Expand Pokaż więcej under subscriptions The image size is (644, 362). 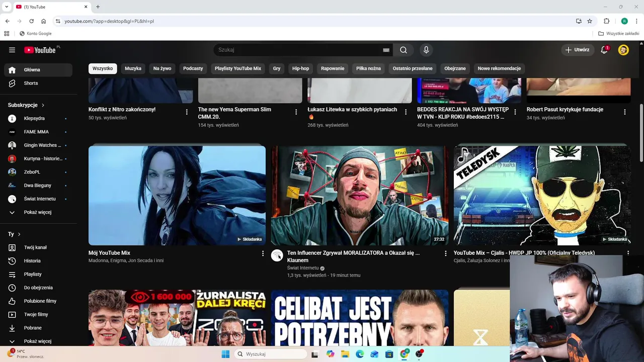coord(38,212)
